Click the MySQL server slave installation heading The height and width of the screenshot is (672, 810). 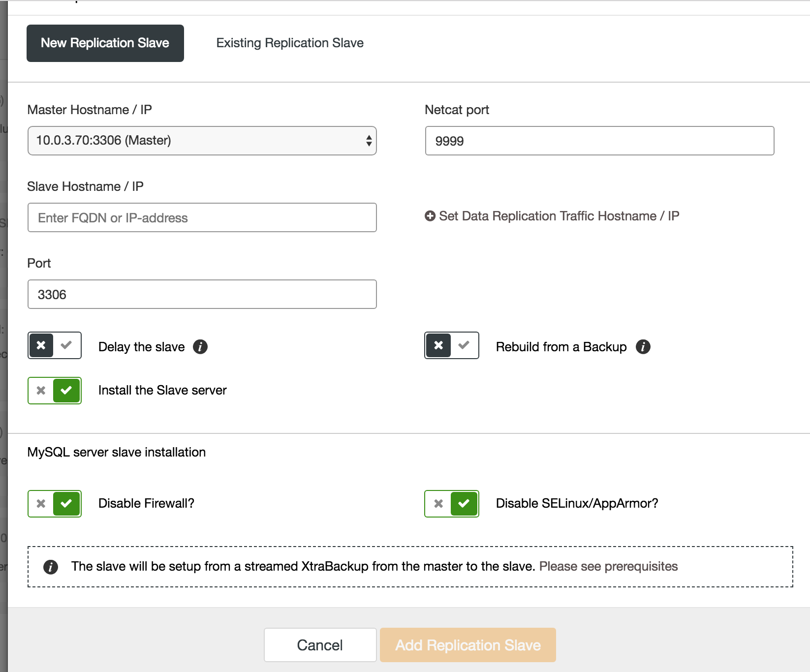pos(117,452)
